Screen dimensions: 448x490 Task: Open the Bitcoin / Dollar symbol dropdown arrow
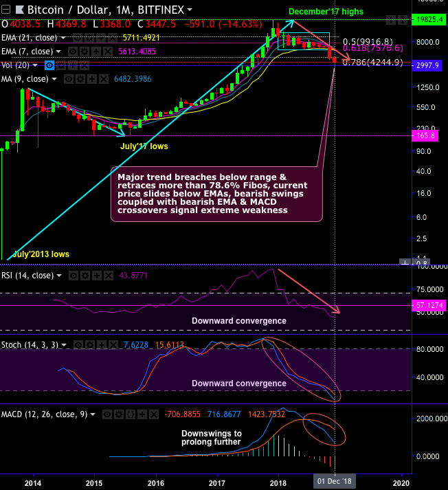(x=190, y=10)
